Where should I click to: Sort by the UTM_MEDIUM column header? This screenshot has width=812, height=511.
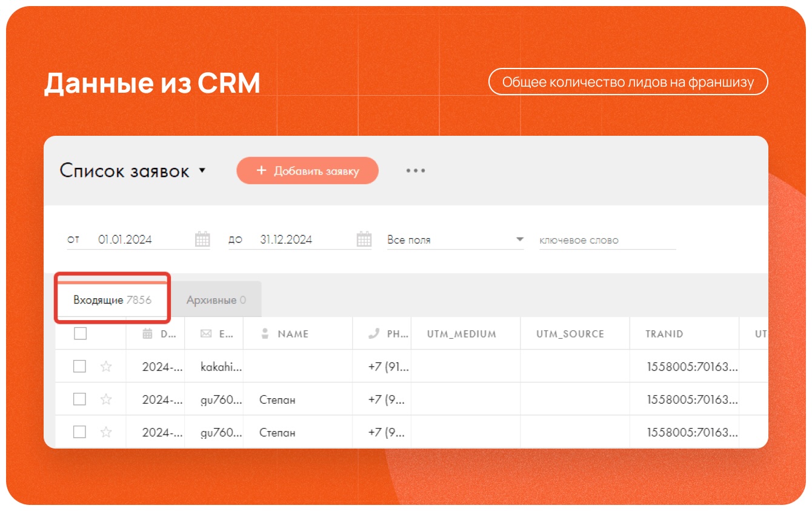(462, 334)
